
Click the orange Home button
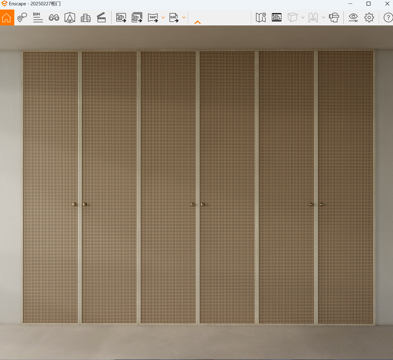point(7,17)
